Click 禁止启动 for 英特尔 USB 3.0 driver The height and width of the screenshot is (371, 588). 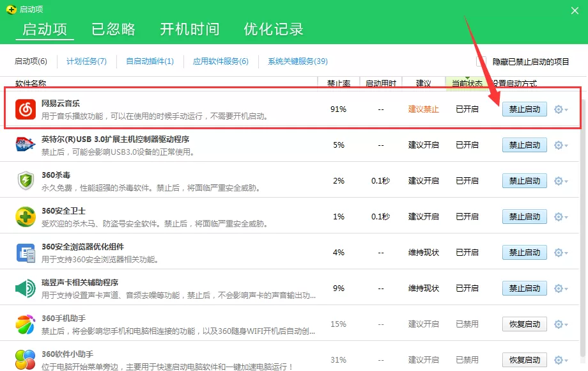pos(524,145)
